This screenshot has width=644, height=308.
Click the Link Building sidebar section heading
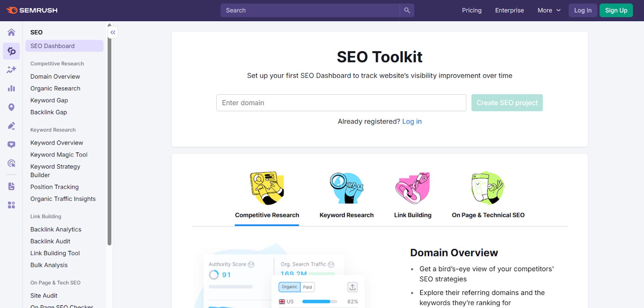pos(46,217)
